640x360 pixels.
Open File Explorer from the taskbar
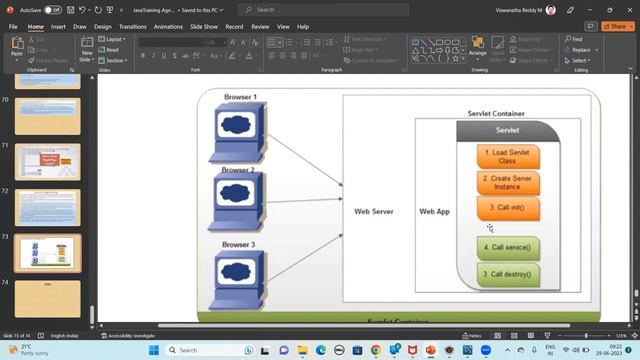tap(302, 350)
